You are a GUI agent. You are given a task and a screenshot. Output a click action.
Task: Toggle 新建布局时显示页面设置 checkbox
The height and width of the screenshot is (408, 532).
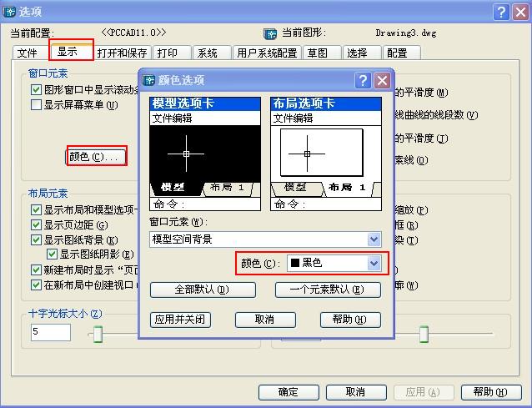(36, 269)
